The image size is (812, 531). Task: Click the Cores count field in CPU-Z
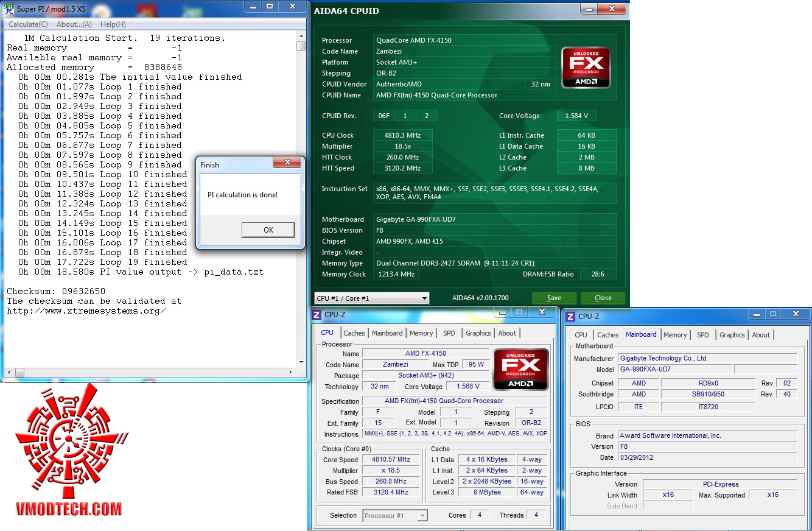(x=479, y=515)
